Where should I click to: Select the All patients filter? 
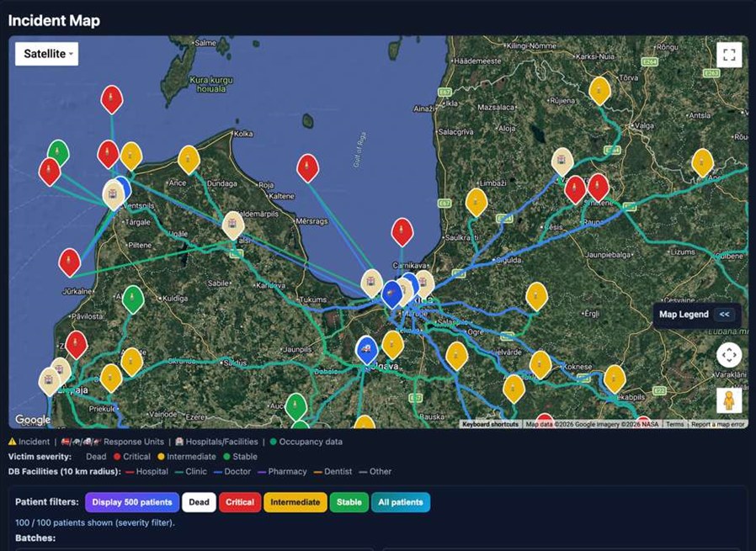click(400, 502)
